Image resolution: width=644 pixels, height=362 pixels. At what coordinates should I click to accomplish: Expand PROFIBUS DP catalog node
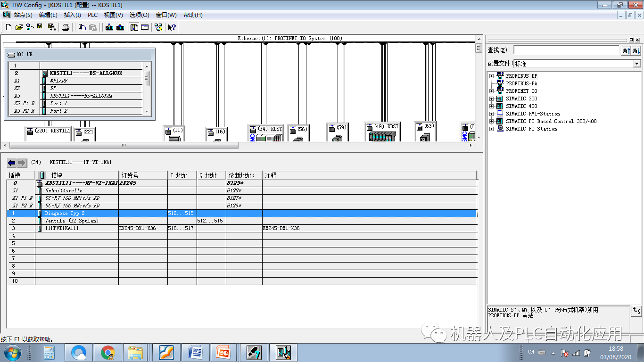pyautogui.click(x=492, y=76)
